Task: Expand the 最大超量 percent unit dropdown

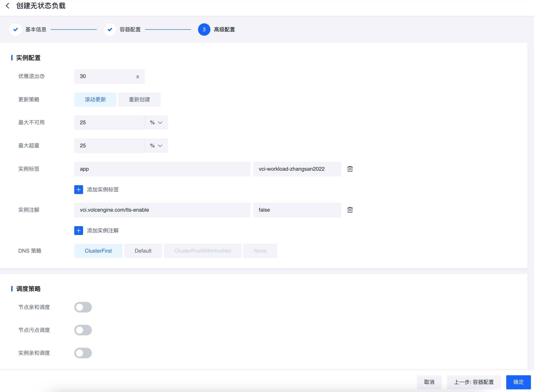Action: pos(156,145)
